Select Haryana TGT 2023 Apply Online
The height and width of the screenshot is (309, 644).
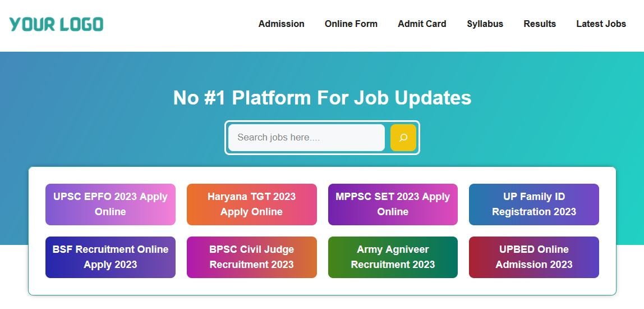pos(251,204)
